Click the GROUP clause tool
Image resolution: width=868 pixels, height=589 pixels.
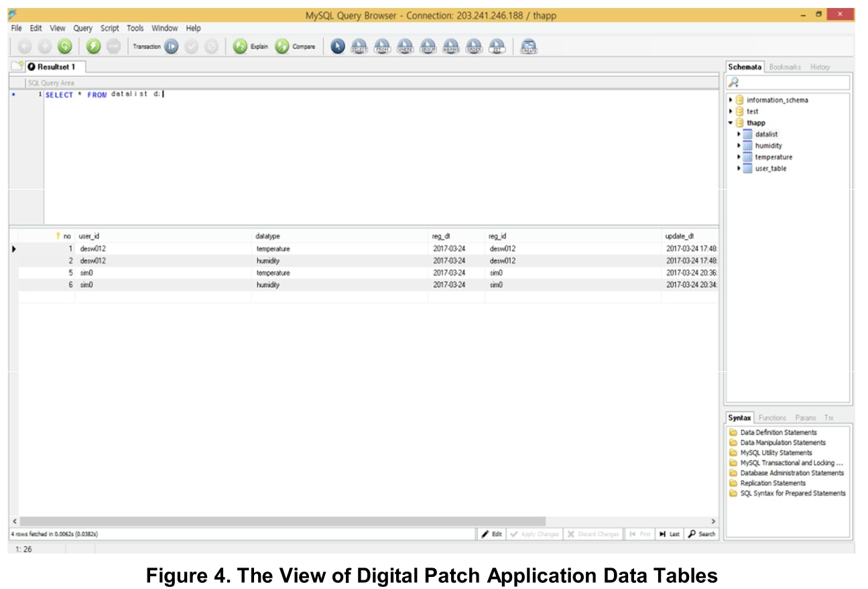tap(428, 46)
